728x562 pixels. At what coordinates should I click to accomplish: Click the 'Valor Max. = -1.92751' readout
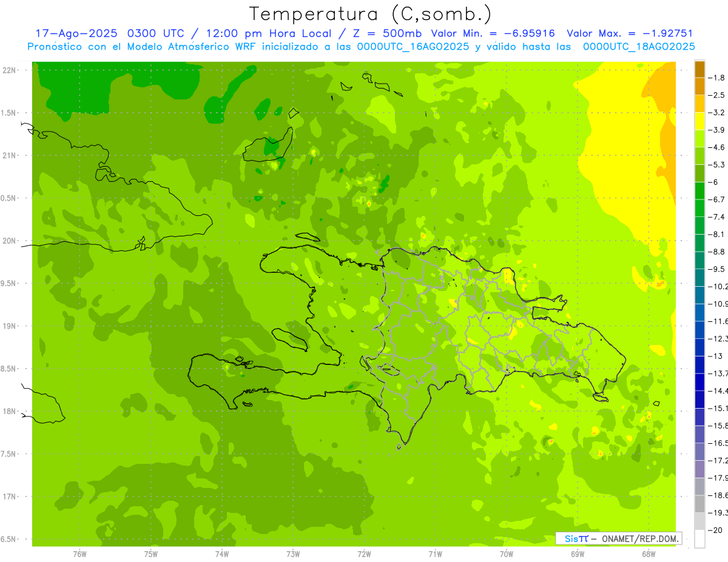pos(630,33)
